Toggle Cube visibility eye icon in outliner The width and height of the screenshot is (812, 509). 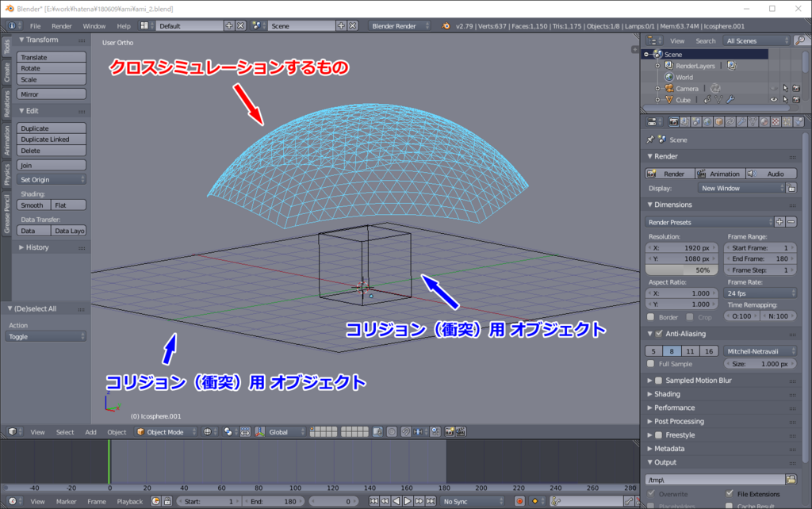(x=774, y=99)
